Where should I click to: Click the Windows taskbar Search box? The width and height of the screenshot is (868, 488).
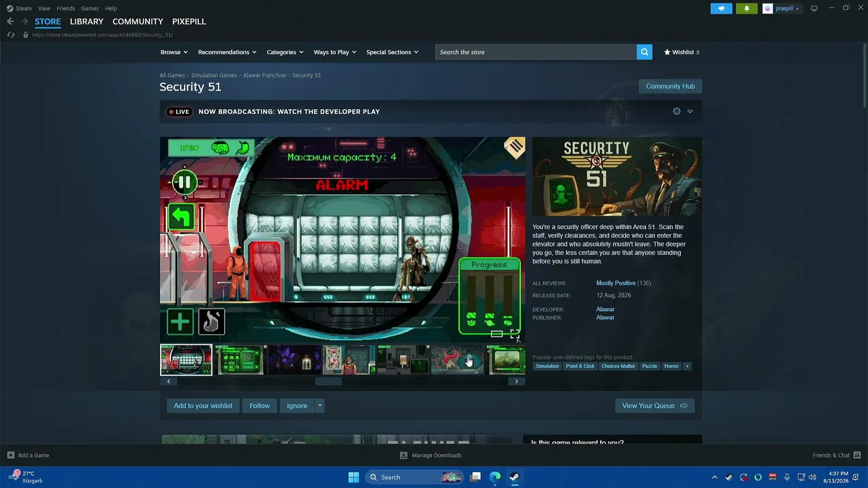414,477
